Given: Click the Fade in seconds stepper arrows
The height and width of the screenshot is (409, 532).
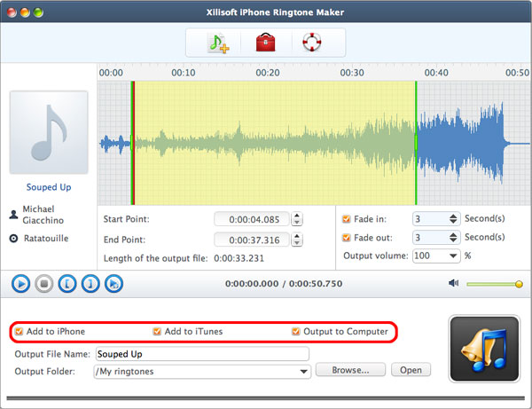Looking at the screenshot, I should [453, 219].
